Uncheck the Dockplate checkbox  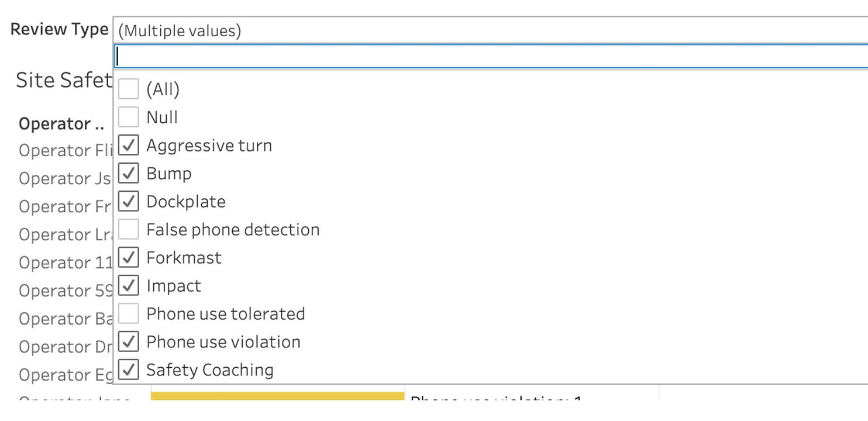tap(128, 201)
